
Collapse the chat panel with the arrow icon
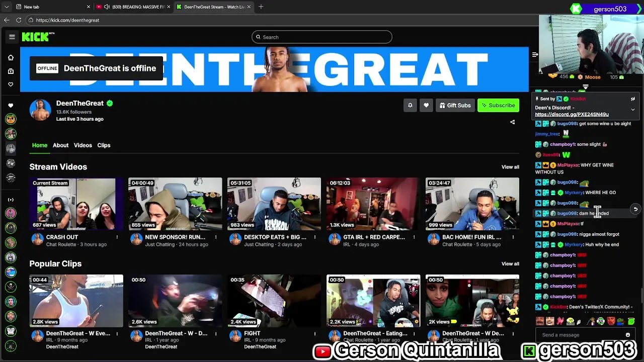(x=535, y=54)
